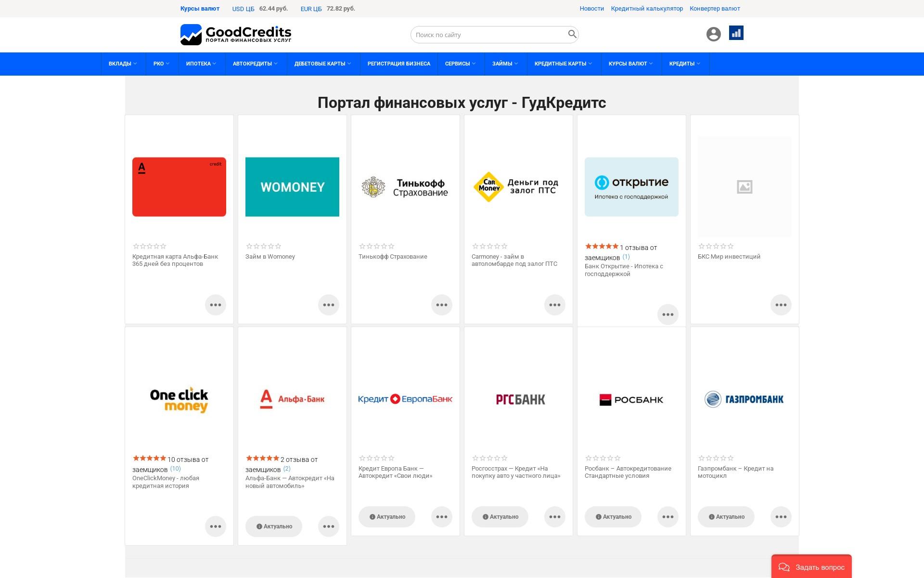The width and height of the screenshot is (924, 578).
Task: Click the (1) reviews count on Банк Открытие
Action: 626,257
